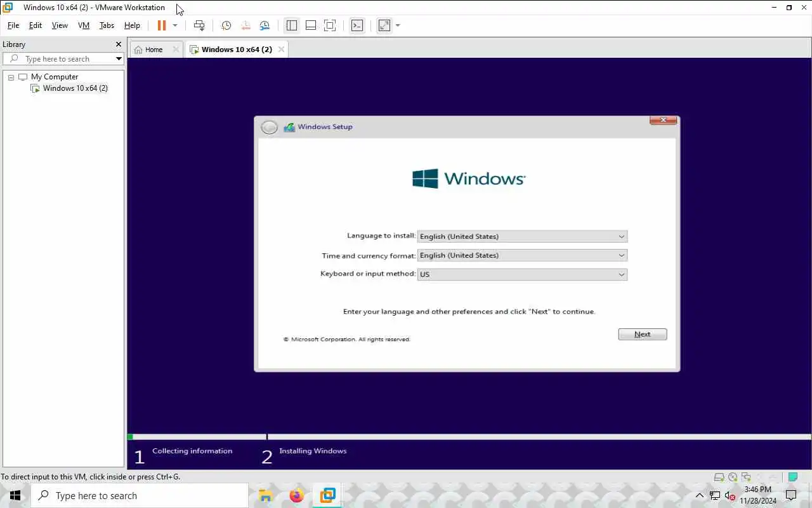Image resolution: width=812 pixels, height=508 pixels.
Task: Close the Home tab
Action: click(x=176, y=50)
